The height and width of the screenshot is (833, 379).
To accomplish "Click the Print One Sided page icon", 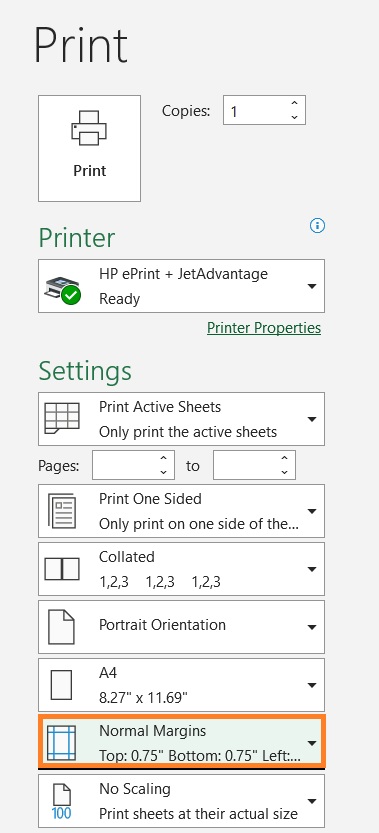I will point(62,511).
